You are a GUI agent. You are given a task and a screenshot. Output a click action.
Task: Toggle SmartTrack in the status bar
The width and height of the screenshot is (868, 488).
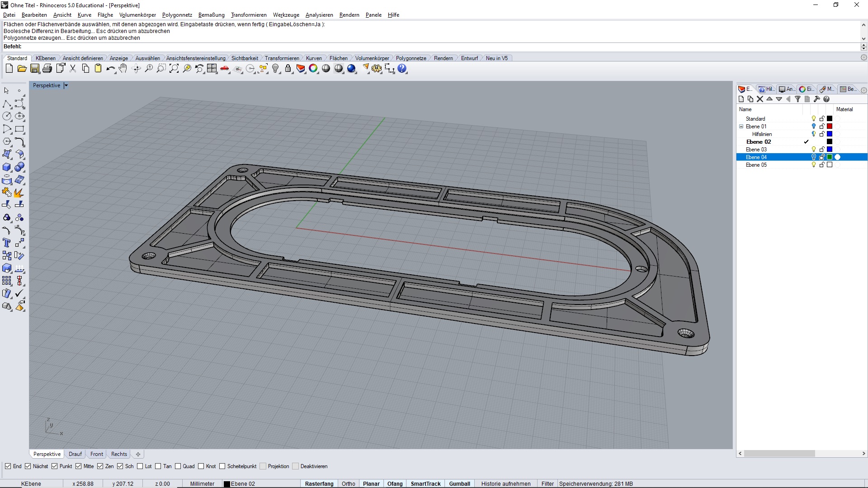coord(425,483)
